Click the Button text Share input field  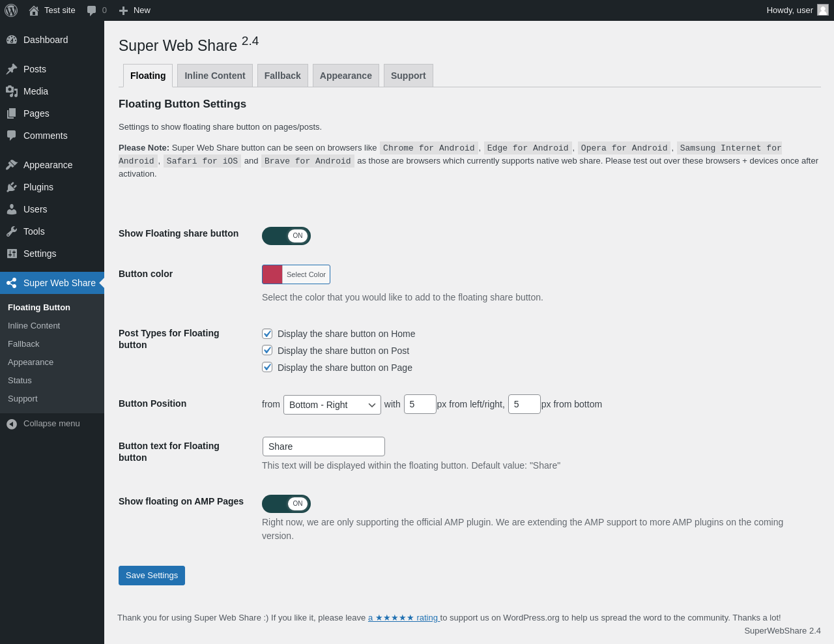324,446
